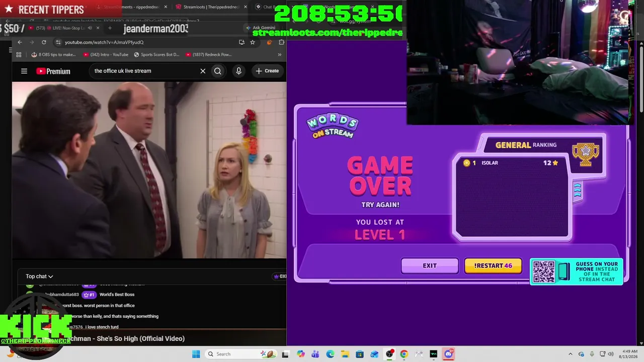Open Microsoft Teams from the taskbar
The height and width of the screenshot is (362, 644).
click(315, 354)
